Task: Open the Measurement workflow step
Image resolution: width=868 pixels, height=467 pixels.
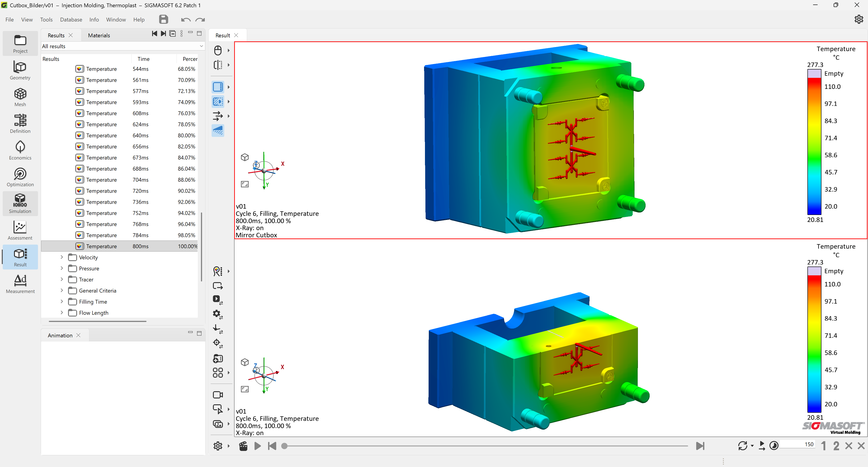Action: 20,284
